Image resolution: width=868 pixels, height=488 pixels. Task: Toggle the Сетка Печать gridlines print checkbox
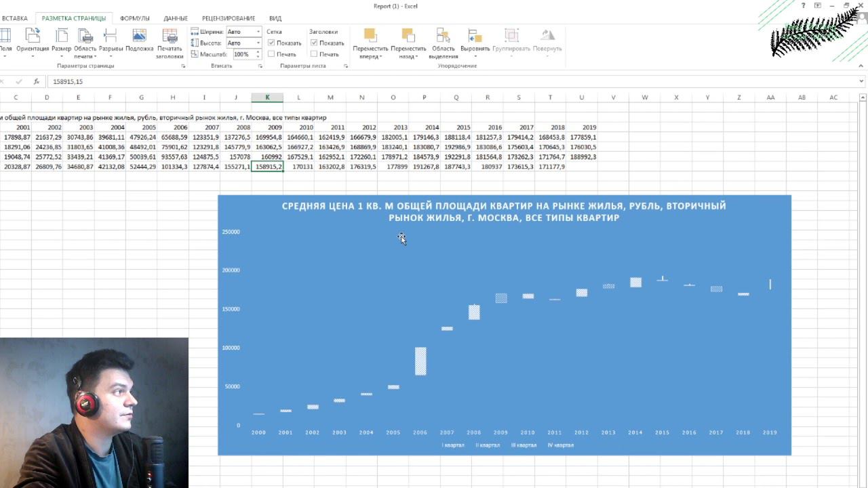tap(271, 54)
